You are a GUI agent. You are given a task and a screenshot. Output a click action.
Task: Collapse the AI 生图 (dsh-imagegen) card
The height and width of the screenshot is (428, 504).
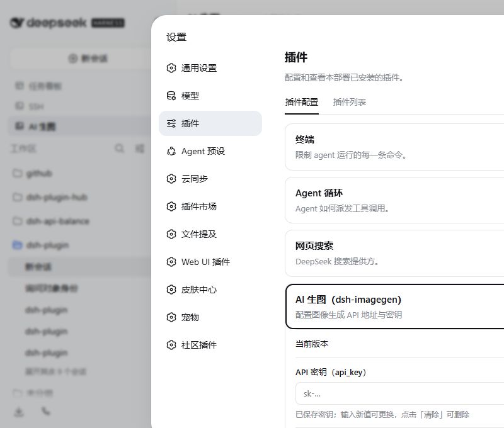click(395, 307)
